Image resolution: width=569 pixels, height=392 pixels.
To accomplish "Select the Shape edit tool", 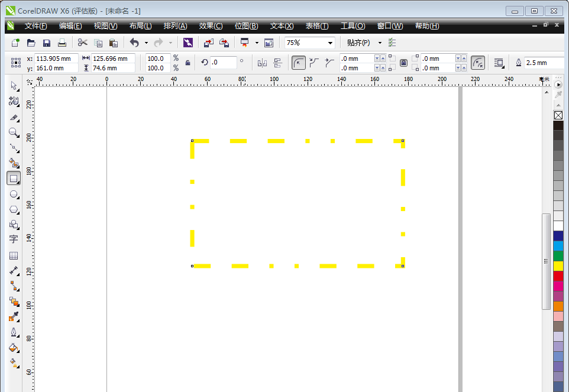I will tap(14, 101).
